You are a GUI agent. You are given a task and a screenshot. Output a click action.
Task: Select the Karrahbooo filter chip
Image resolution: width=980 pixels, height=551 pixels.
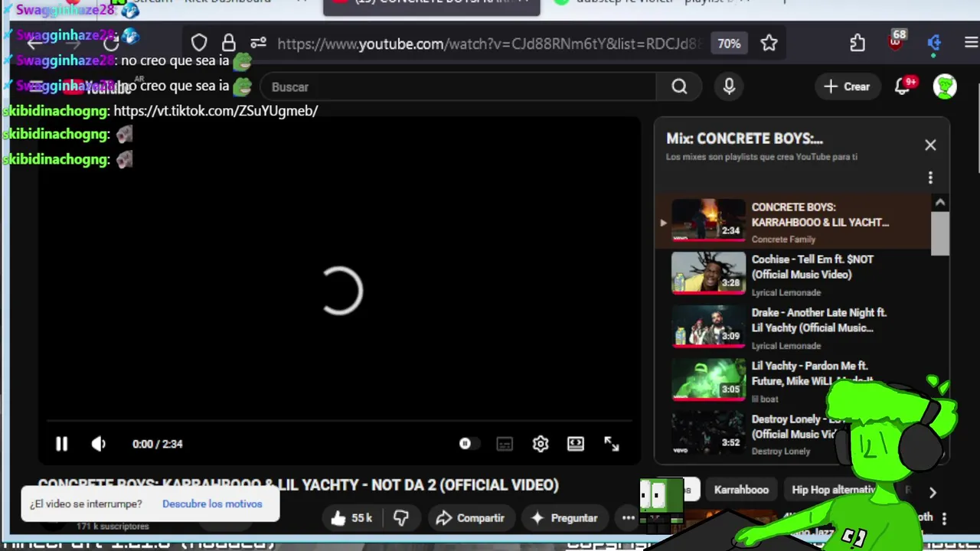741,490
